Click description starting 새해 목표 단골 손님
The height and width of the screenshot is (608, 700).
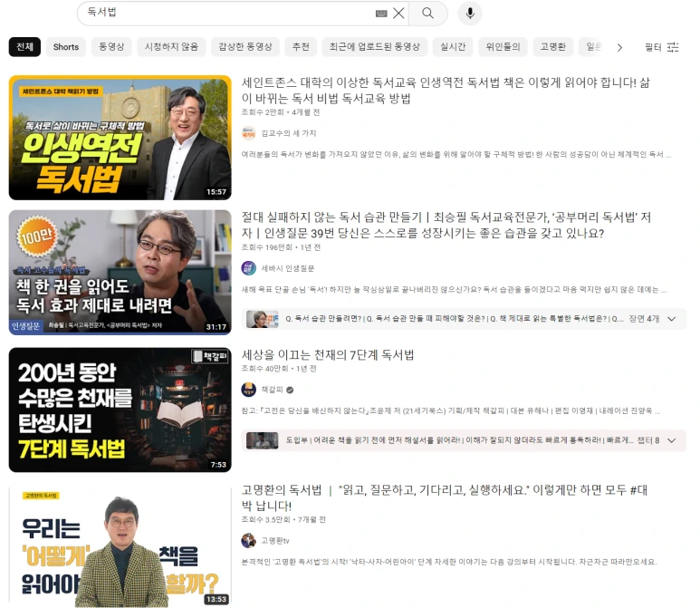[454, 289]
